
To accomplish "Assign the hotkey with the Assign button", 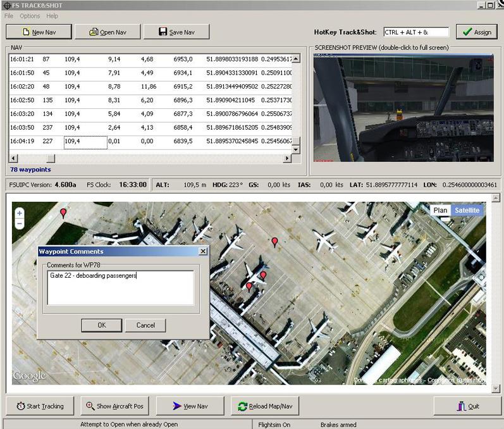I will tap(476, 32).
